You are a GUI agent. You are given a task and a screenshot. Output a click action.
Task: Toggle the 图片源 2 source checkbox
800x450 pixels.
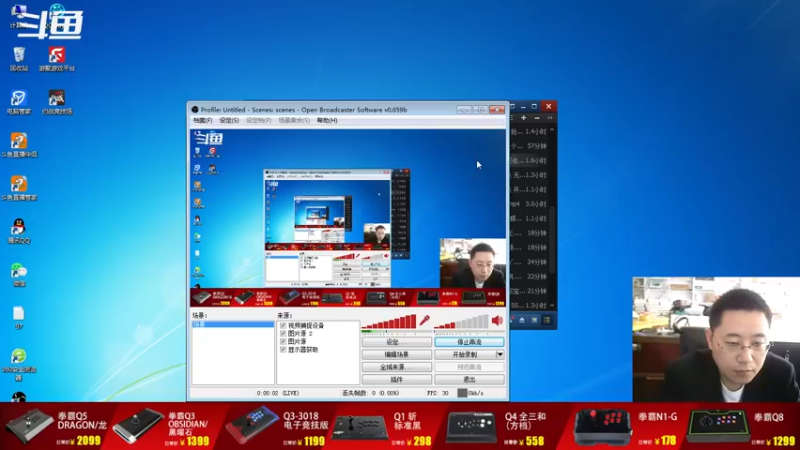click(283, 334)
